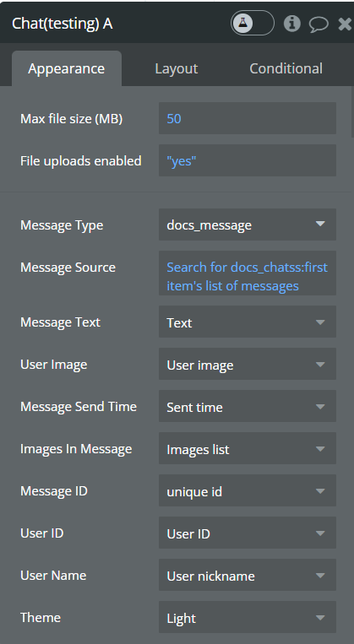Close the property editor panel
This screenshot has height=644, width=354.
(346, 24)
